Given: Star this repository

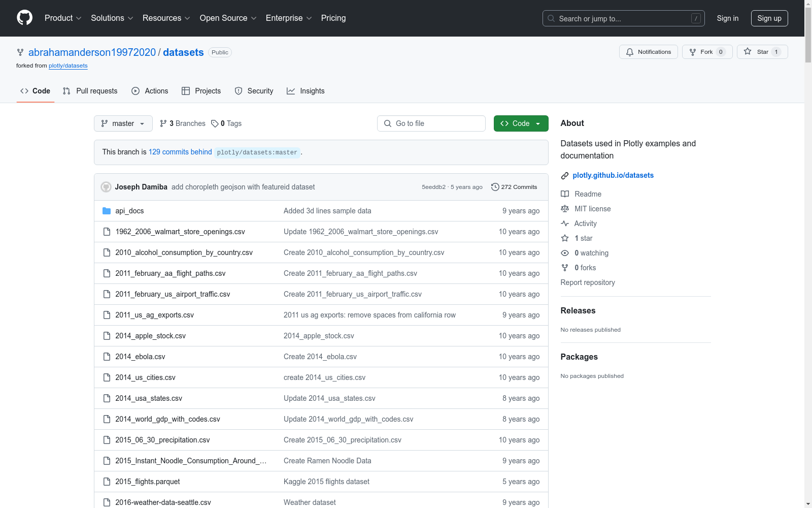Looking at the screenshot, I should [762, 52].
